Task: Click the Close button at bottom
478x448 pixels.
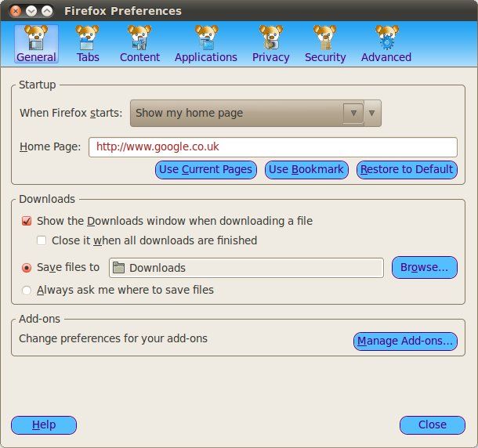Action: [x=433, y=425]
